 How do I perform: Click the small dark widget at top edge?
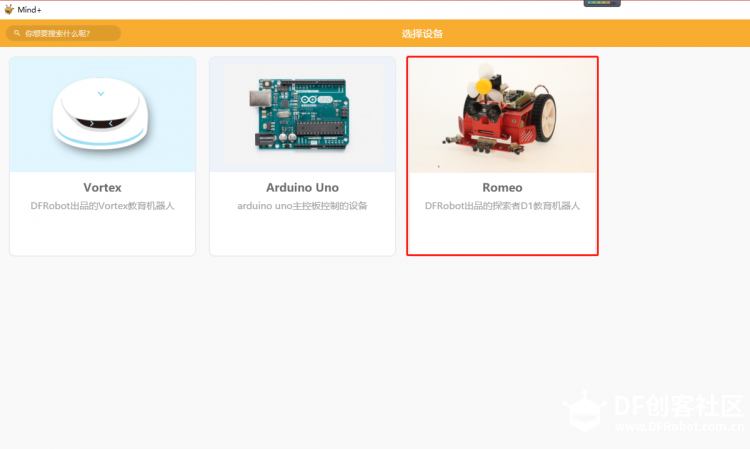pos(602,3)
